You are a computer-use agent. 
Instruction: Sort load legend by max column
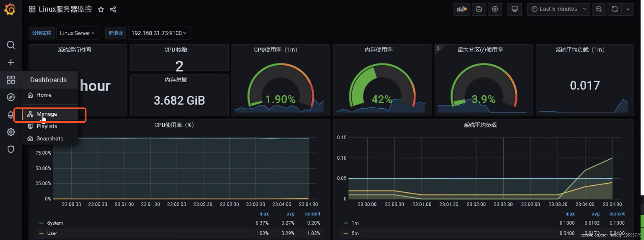coord(570,214)
